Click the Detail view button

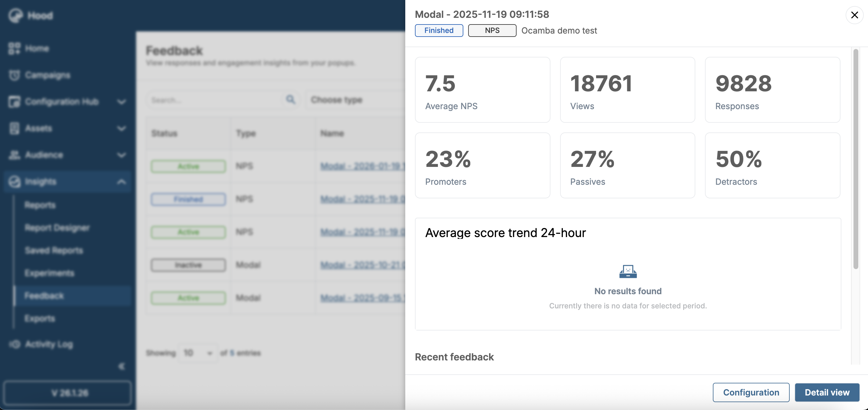point(827,392)
